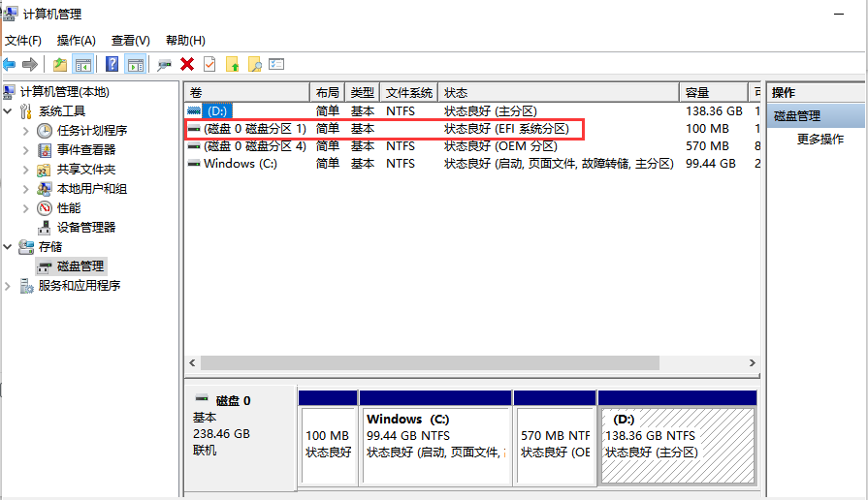The image size is (868, 500).
Task: Toggle the console tree show/hide button
Action: 83,64
